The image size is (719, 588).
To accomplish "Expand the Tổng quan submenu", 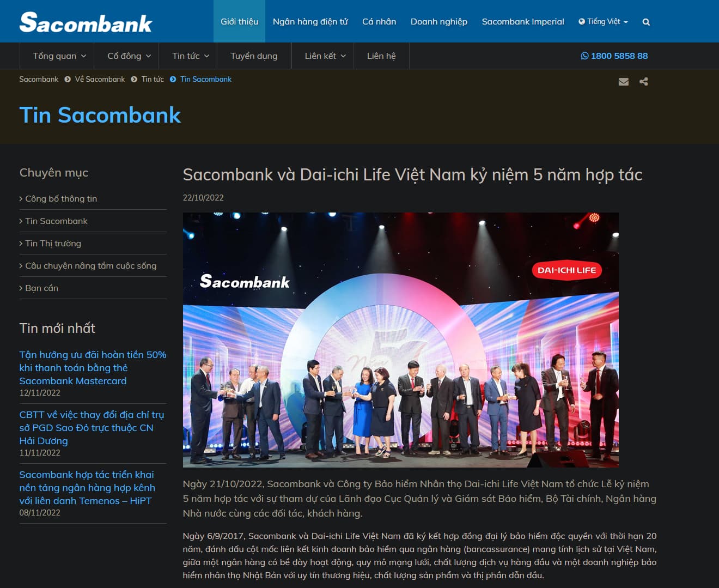I will tap(59, 56).
